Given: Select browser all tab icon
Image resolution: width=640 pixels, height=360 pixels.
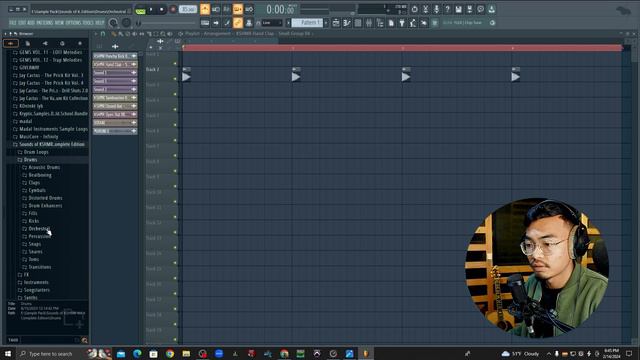Looking at the screenshot, I should pos(11,43).
